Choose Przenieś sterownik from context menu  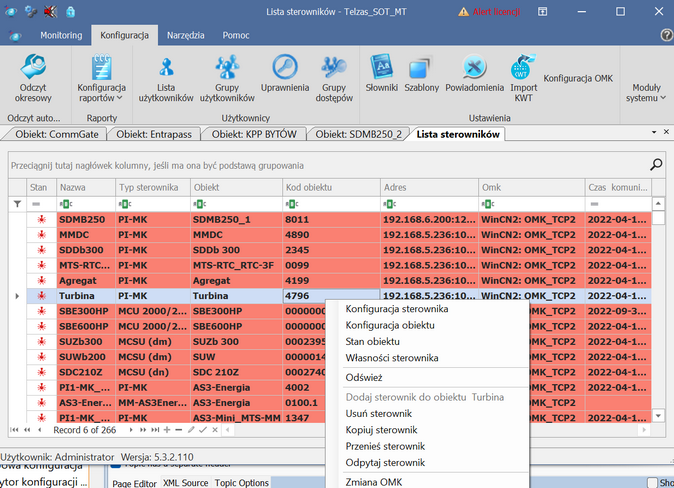tap(385, 446)
